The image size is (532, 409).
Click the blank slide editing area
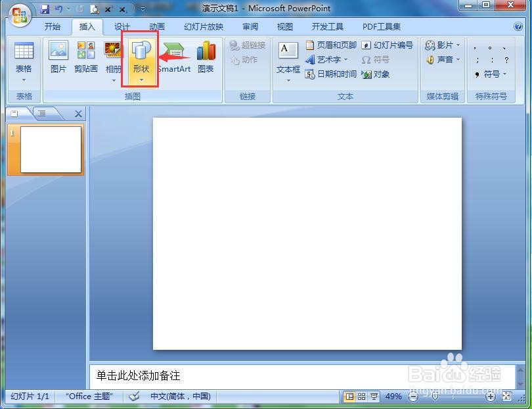[x=307, y=233]
